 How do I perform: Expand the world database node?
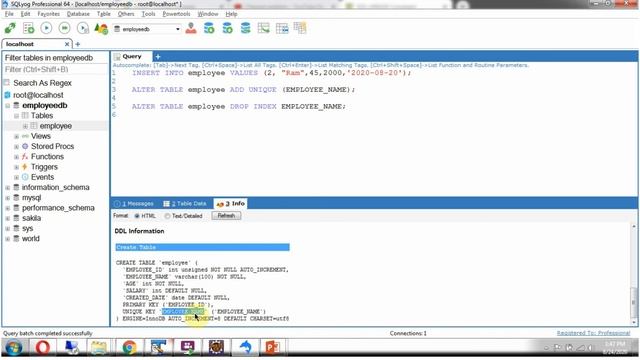[x=7, y=239]
